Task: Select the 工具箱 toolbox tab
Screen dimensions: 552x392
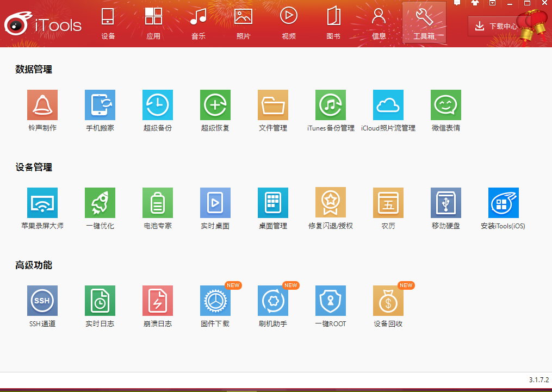Action: point(424,22)
